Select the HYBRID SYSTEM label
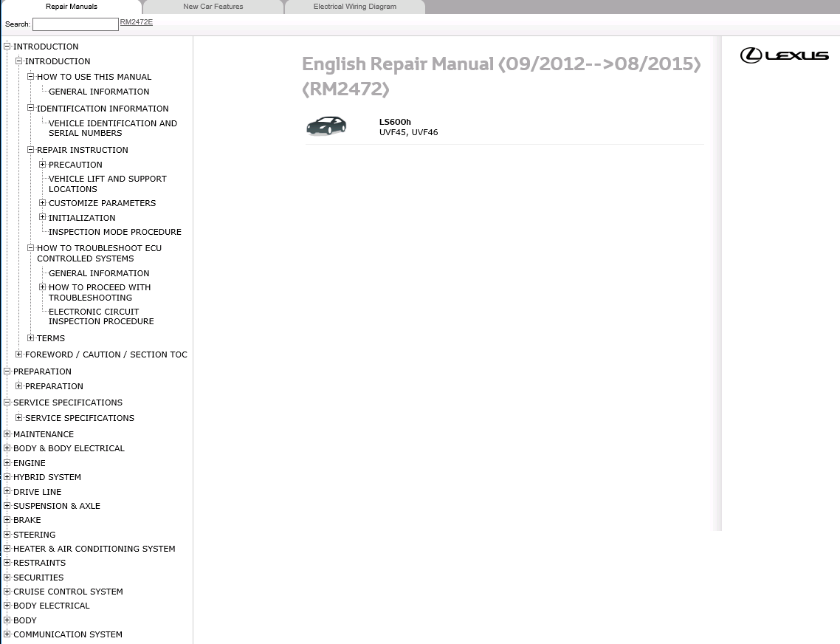 (47, 477)
